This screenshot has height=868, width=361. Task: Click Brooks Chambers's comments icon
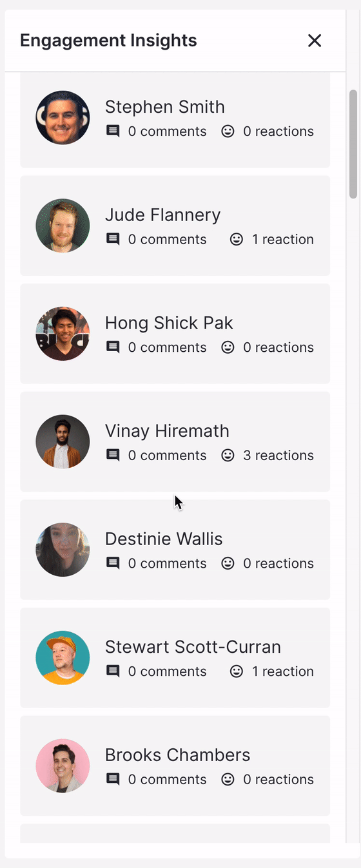pyautogui.click(x=113, y=779)
